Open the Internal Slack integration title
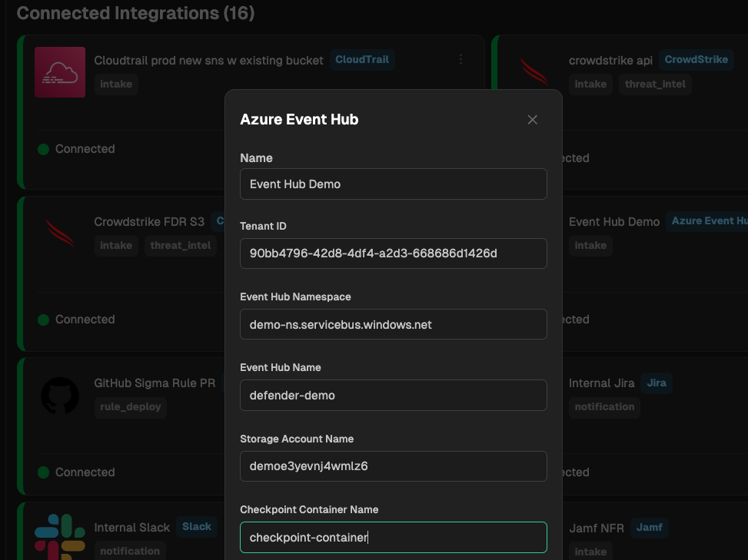 [131, 528]
